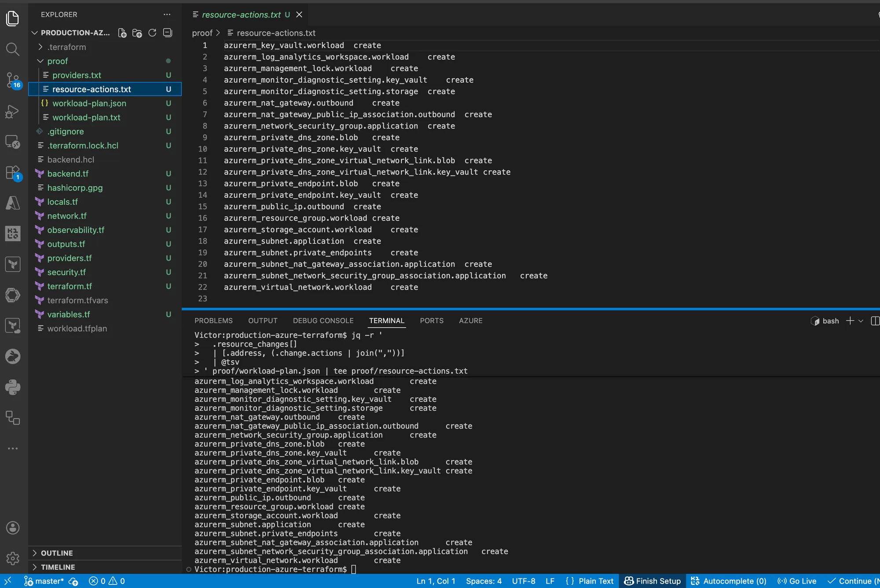
Task: Click Finish Setup in status bar
Action: coord(652,581)
